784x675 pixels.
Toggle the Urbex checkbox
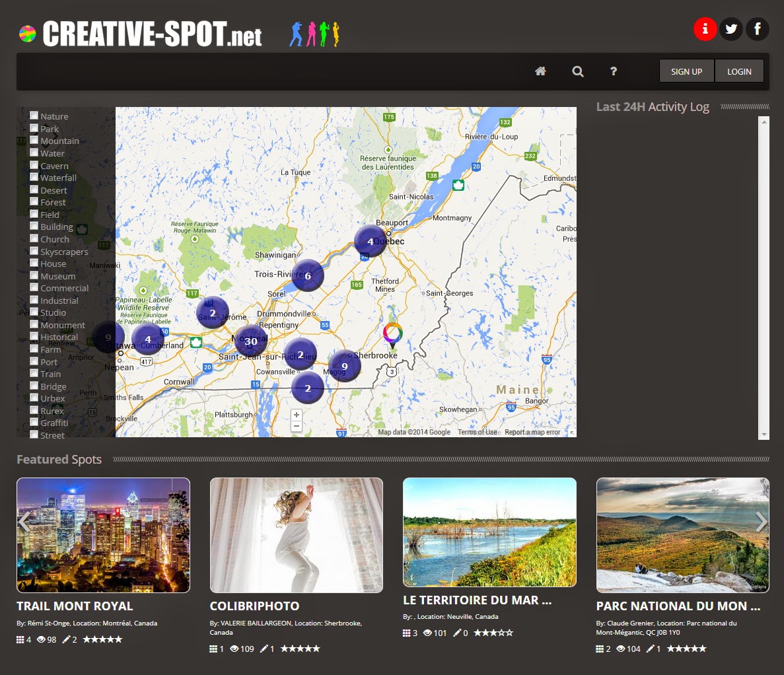point(34,398)
